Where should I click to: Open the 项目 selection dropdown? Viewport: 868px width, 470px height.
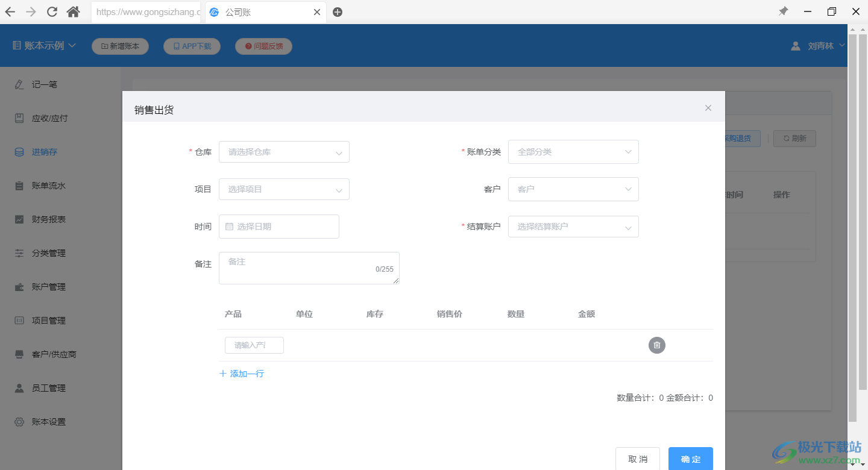pos(284,189)
